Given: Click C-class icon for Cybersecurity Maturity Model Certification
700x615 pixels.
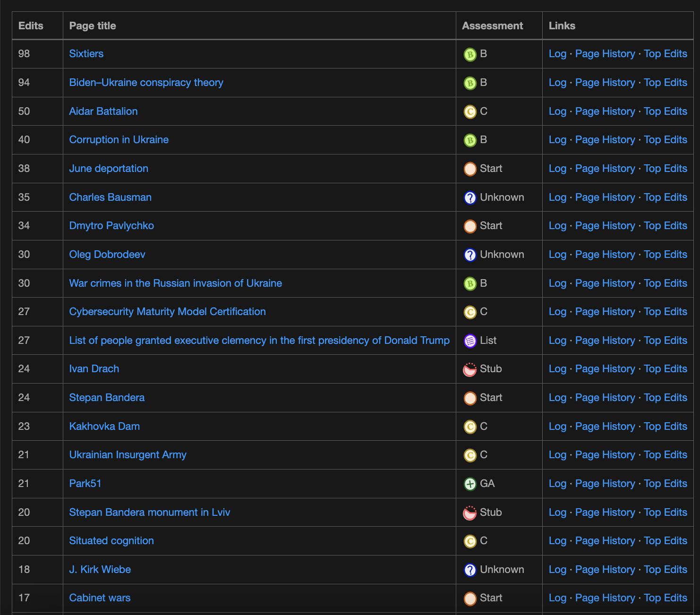Looking at the screenshot, I should click(x=470, y=312).
